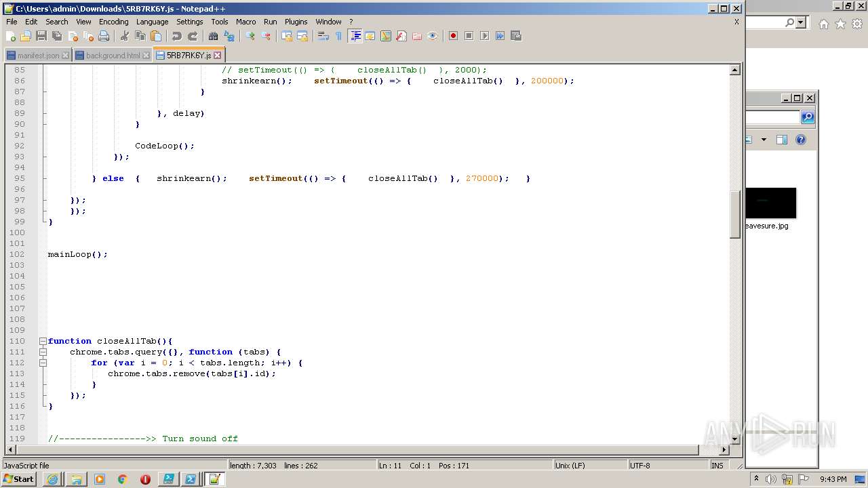Viewport: 868px width, 488px height.
Task: Undo the last edit via toolbar
Action: click(x=177, y=36)
